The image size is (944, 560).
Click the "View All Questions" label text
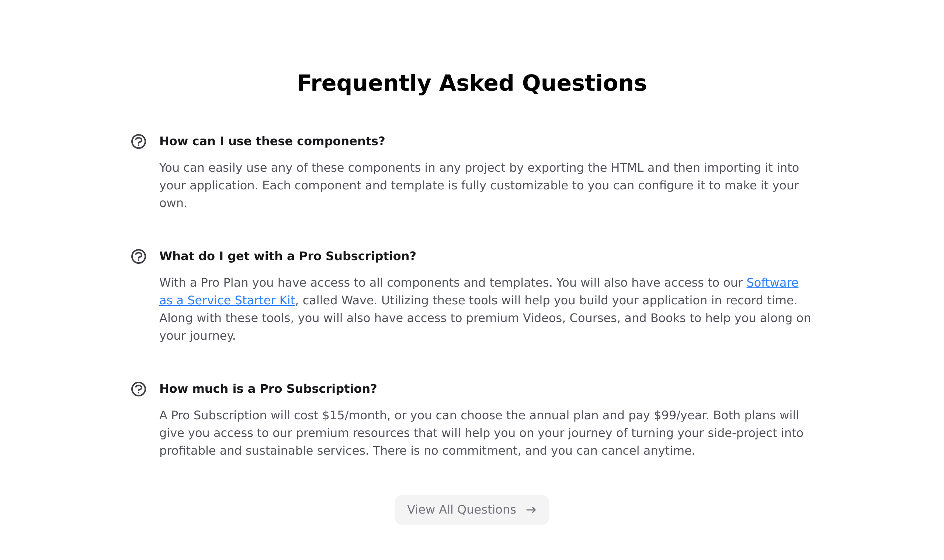[x=461, y=510]
